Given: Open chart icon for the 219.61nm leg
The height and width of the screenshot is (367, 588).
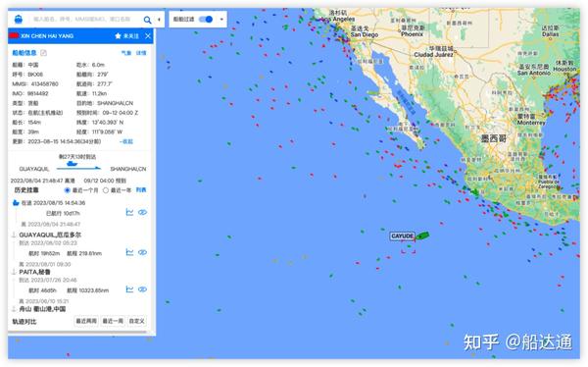Looking at the screenshot, I should tap(129, 252).
